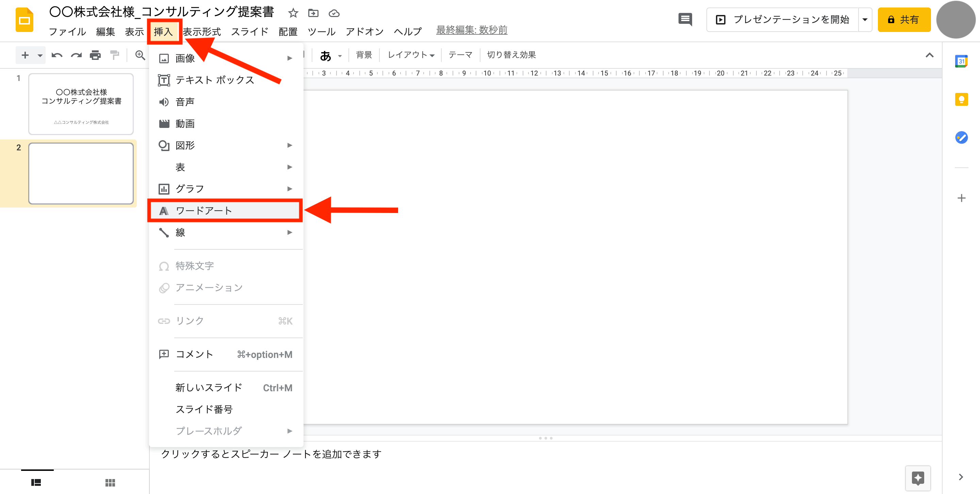Undo last action
This screenshot has height=494, width=980.
coord(57,55)
